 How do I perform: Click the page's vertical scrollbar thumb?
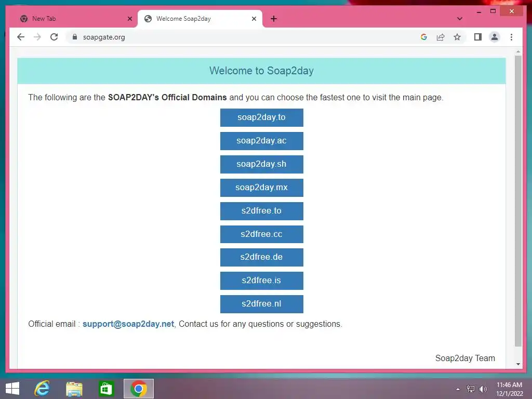click(518, 201)
